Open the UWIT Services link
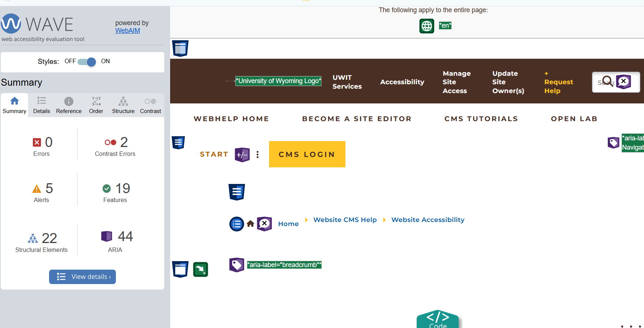 (x=347, y=82)
